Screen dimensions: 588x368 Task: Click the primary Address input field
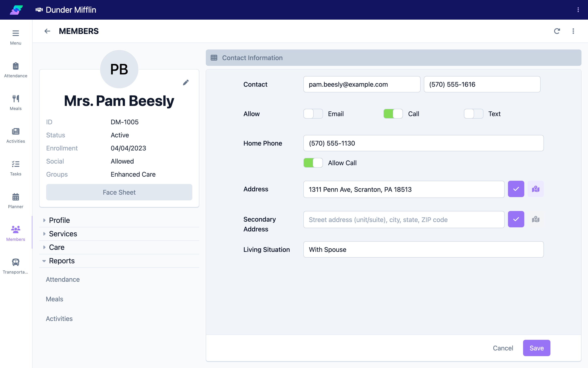pyautogui.click(x=404, y=189)
